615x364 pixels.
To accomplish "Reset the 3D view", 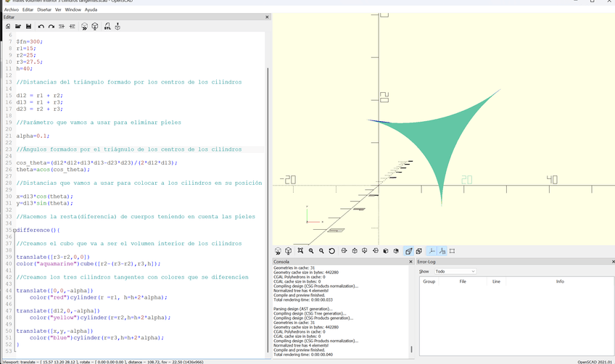I will point(332,251).
